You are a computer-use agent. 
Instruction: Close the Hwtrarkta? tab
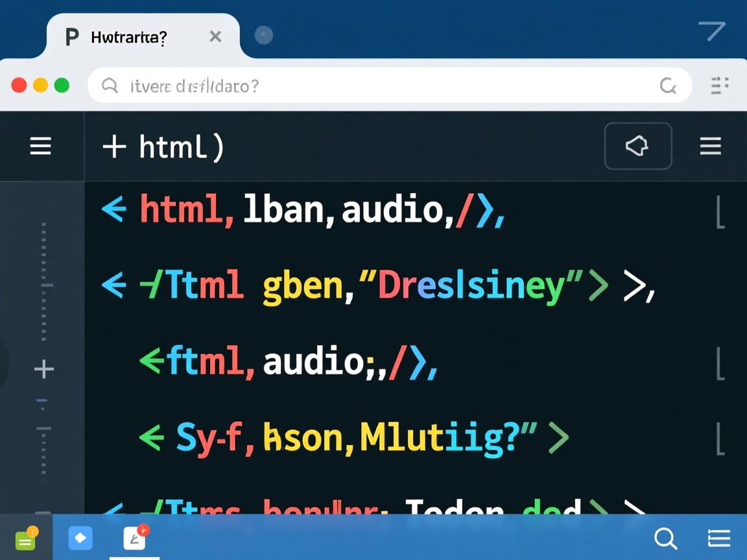(215, 38)
